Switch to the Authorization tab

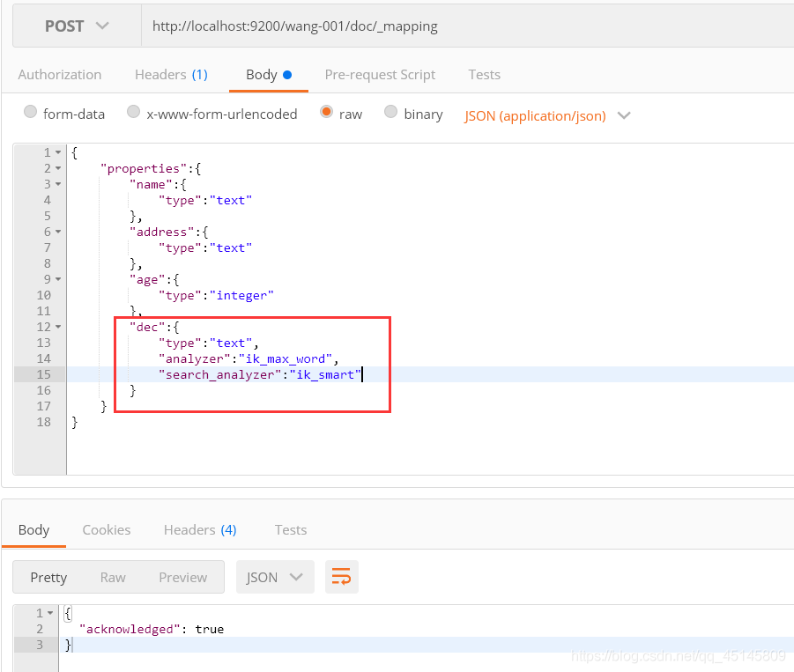[60, 75]
